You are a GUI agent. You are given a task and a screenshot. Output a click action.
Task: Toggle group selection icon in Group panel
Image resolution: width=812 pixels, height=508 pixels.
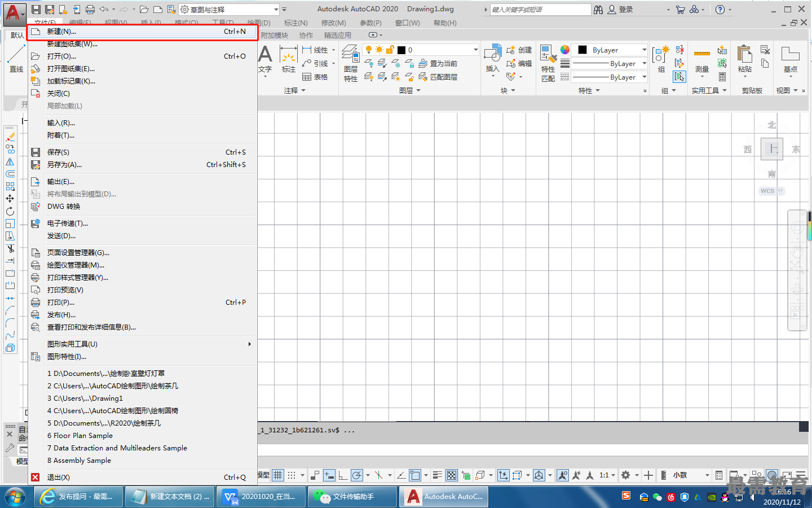(680, 77)
